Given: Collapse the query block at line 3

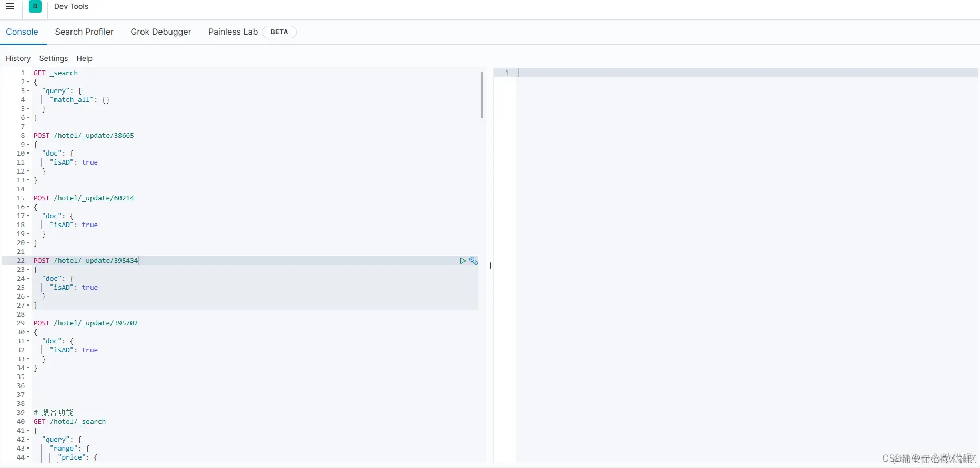Looking at the screenshot, I should (x=28, y=91).
